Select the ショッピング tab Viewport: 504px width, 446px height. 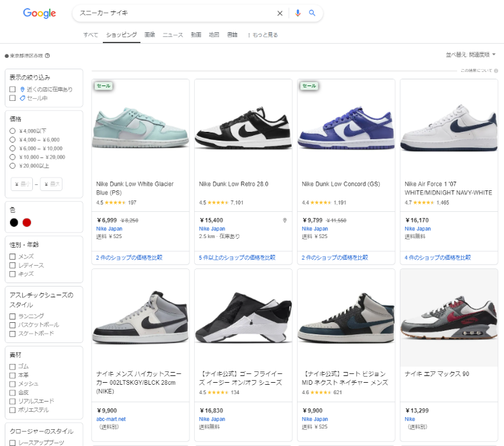coord(122,35)
